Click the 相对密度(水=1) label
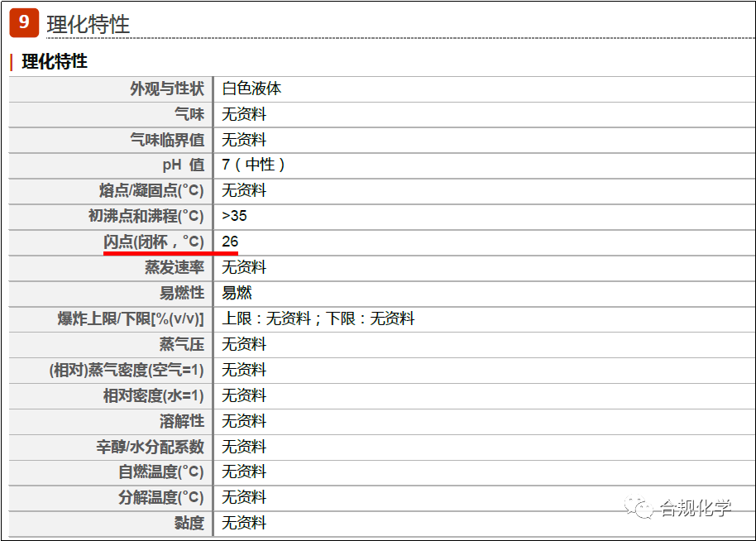Screen dimensions: 756x541 [x=153, y=395]
